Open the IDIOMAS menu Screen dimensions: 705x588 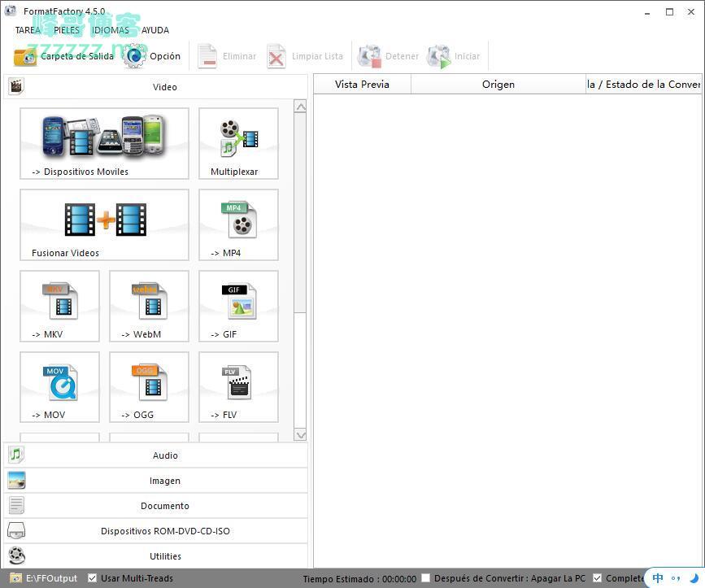[x=111, y=30]
